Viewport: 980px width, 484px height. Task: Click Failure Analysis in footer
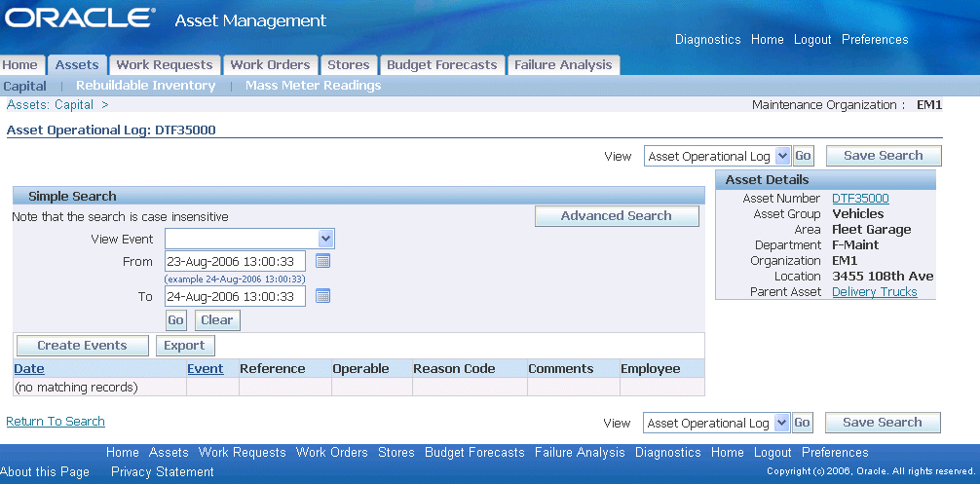580,453
